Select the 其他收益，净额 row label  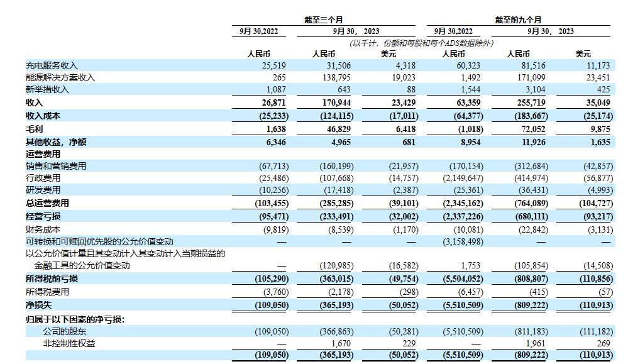coord(55,142)
